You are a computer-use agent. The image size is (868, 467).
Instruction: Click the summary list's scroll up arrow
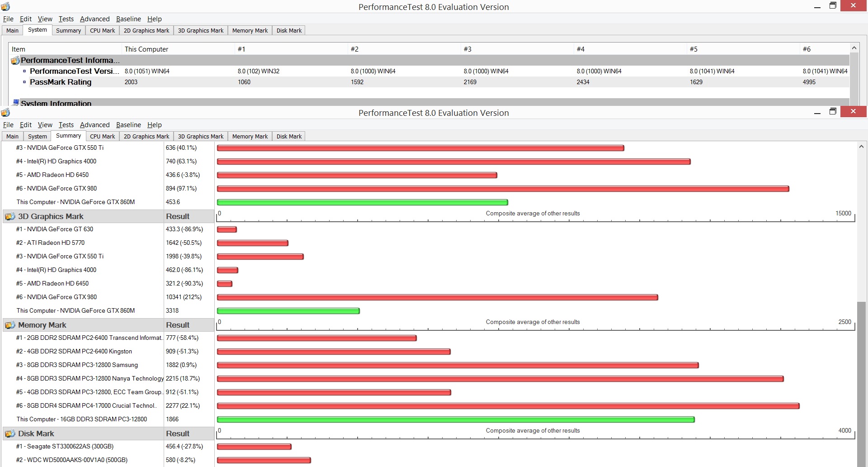pyautogui.click(x=861, y=147)
